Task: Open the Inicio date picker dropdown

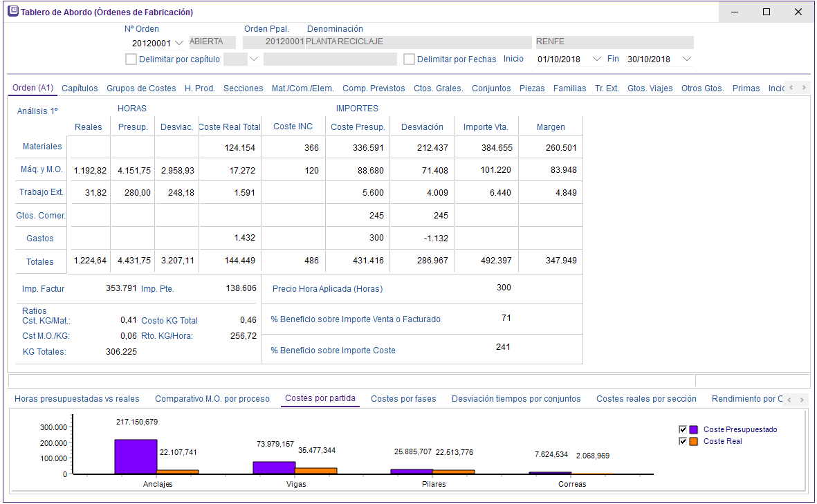Action: pos(598,59)
